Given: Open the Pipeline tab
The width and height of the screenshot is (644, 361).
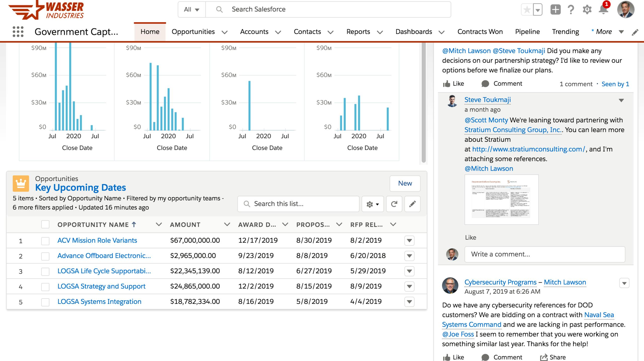Looking at the screenshot, I should coord(527,32).
